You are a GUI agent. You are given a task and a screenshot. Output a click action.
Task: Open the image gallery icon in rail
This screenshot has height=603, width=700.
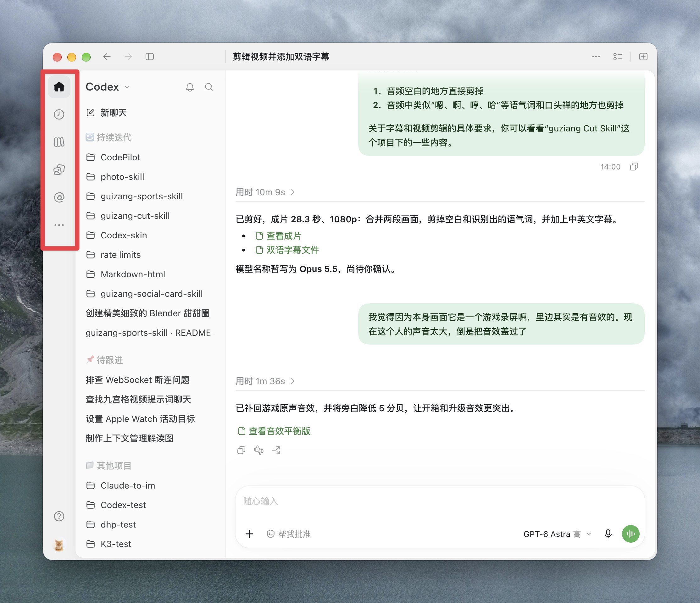point(59,170)
